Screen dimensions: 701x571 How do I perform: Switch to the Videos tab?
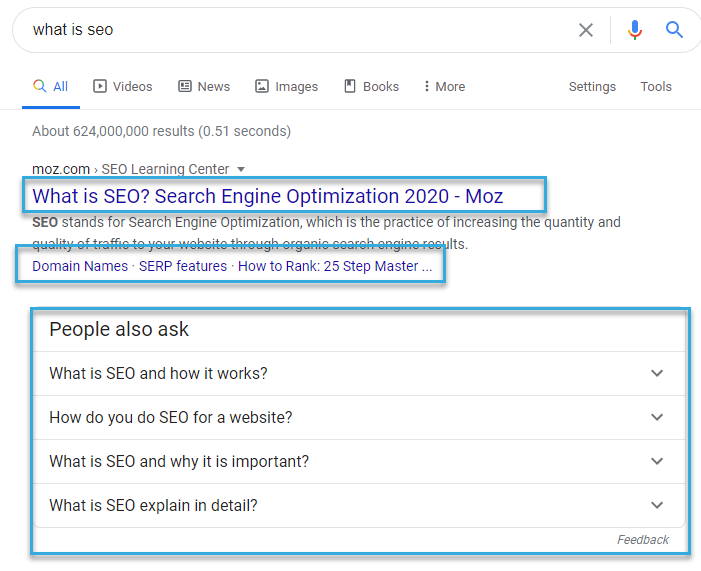123,87
